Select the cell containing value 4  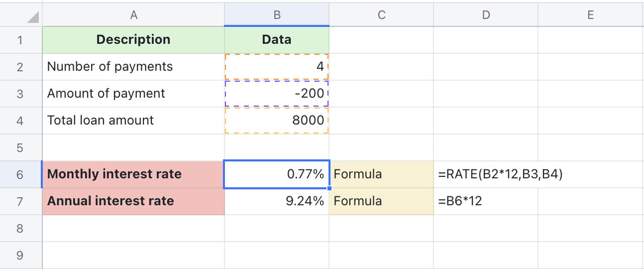pyautogui.click(x=277, y=66)
